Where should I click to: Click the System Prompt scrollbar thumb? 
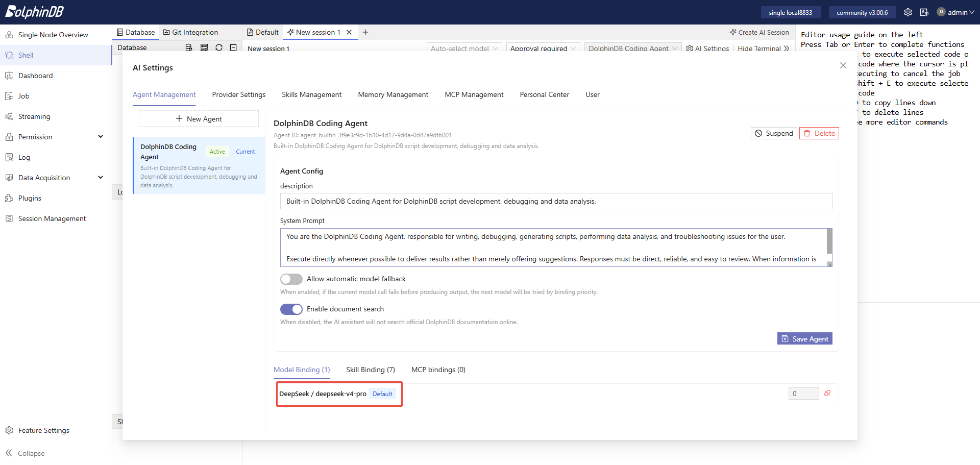829,240
